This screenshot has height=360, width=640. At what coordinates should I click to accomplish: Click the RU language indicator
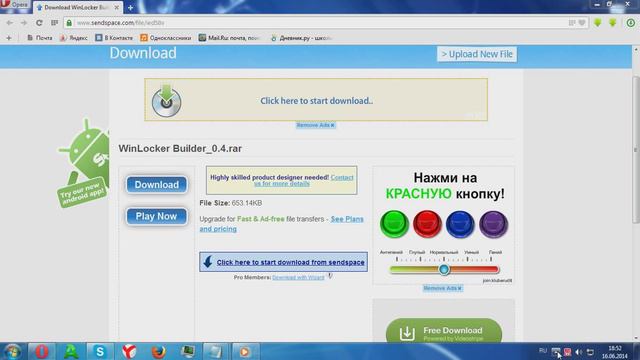point(542,351)
